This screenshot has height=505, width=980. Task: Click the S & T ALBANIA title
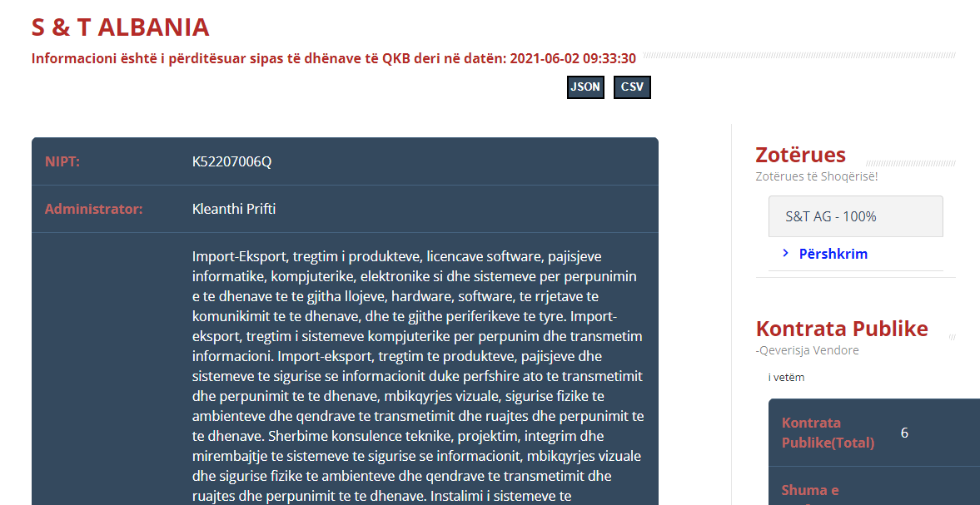click(x=121, y=27)
